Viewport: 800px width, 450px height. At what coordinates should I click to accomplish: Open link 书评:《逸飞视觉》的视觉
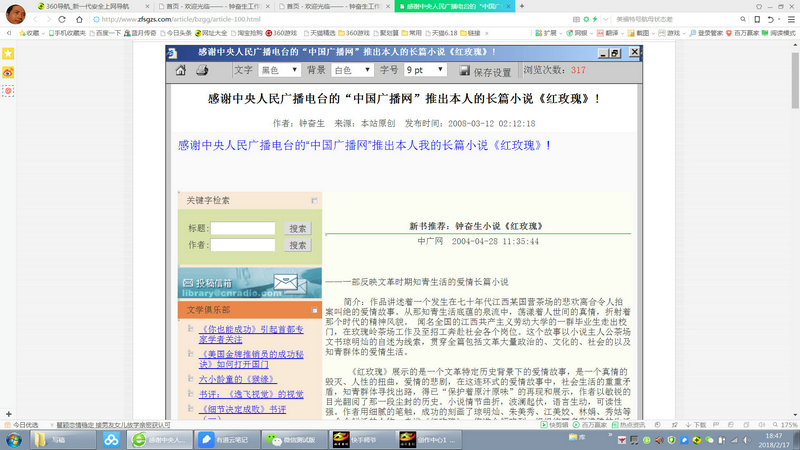(251, 394)
